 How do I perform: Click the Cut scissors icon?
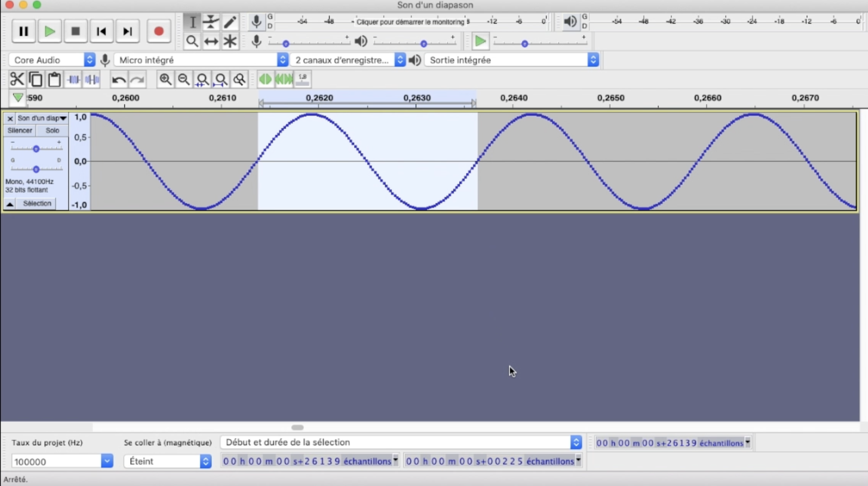[x=17, y=79]
